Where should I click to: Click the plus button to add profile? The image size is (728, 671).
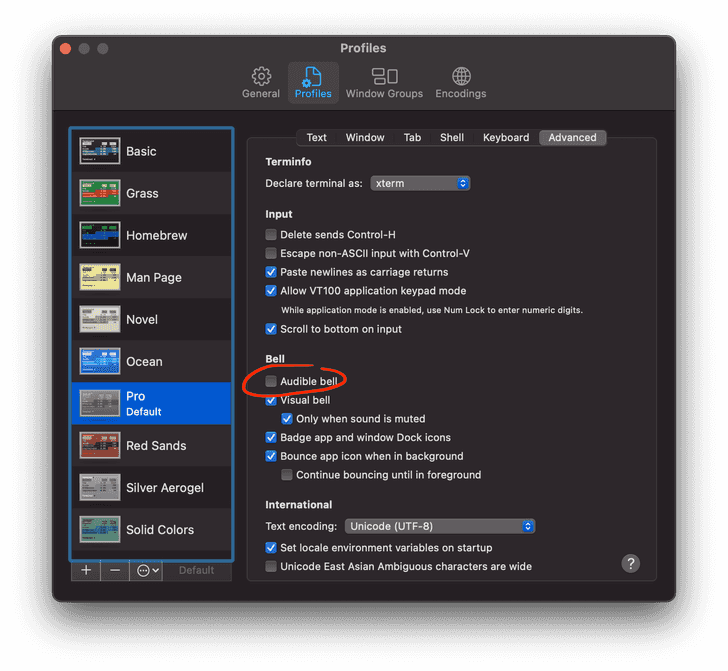point(86,570)
